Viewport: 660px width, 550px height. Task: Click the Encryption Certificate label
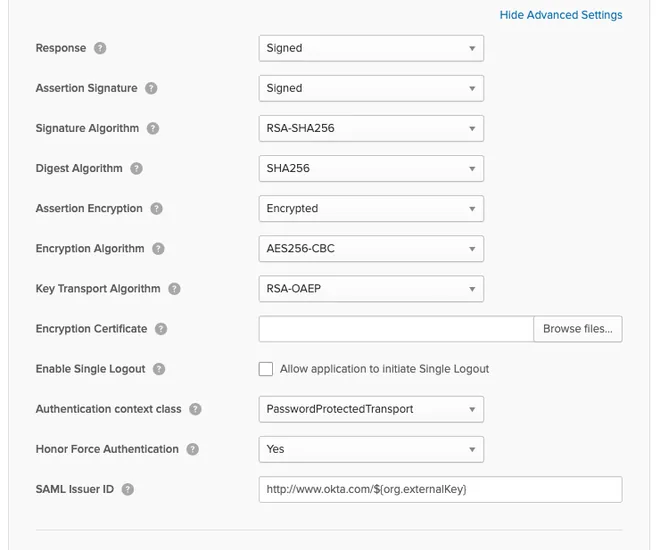pyautogui.click(x=91, y=329)
